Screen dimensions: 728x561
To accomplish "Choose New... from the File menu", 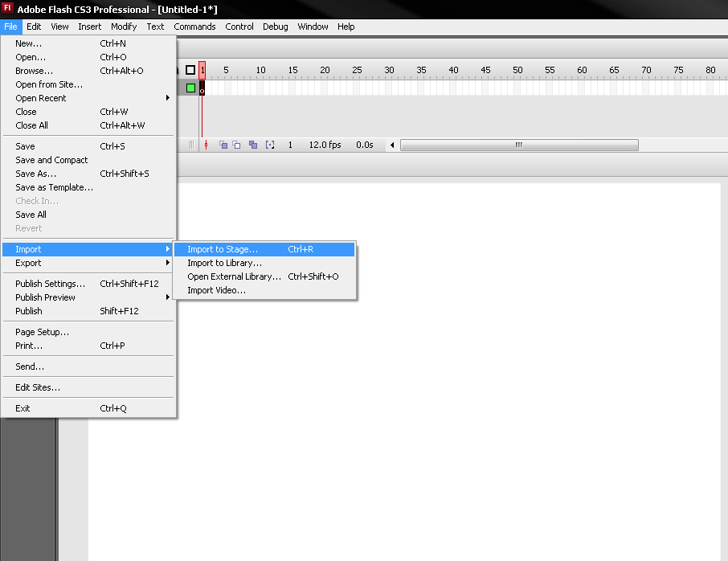I will [x=88, y=43].
